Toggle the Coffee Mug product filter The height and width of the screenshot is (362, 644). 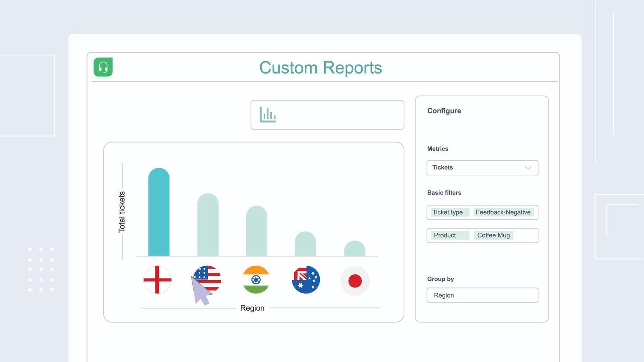pyautogui.click(x=493, y=235)
